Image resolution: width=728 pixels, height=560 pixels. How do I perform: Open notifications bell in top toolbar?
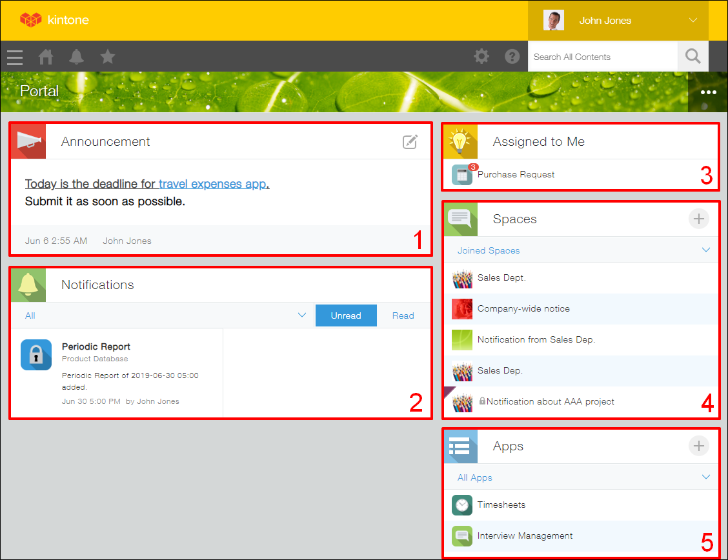[x=77, y=57]
